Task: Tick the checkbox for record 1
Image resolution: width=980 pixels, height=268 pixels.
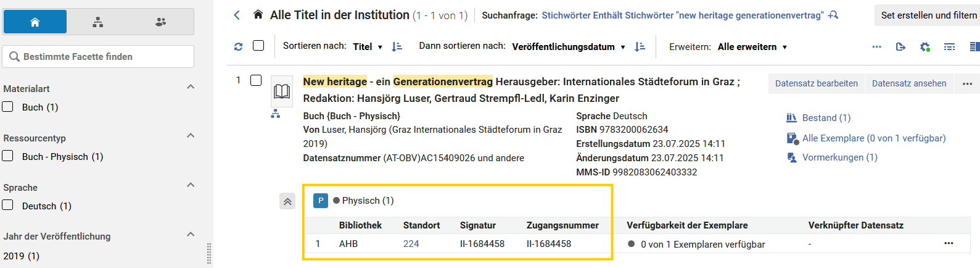Action: [256, 80]
